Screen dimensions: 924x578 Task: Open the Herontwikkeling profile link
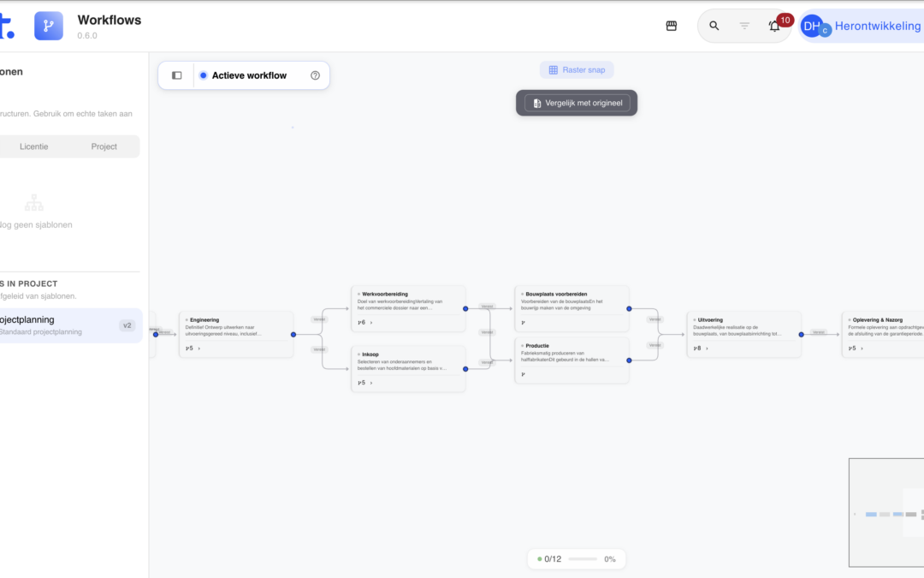[878, 26]
